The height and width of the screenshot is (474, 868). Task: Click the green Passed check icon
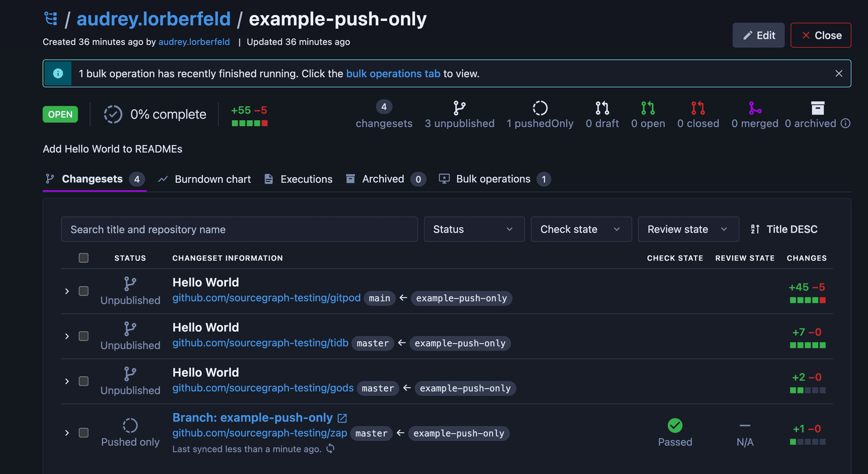(675, 425)
